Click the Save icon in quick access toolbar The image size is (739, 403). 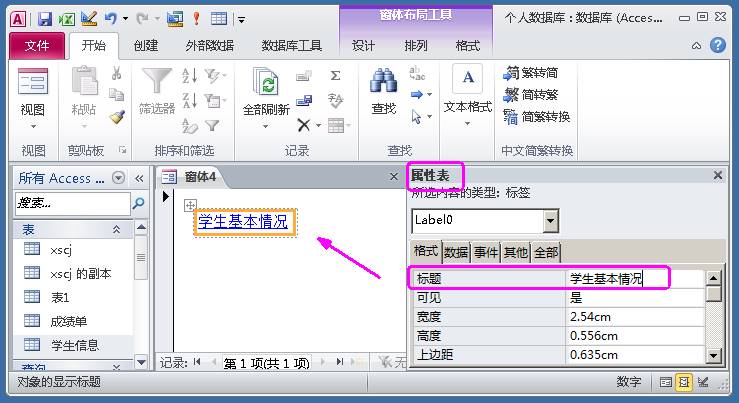(x=45, y=19)
